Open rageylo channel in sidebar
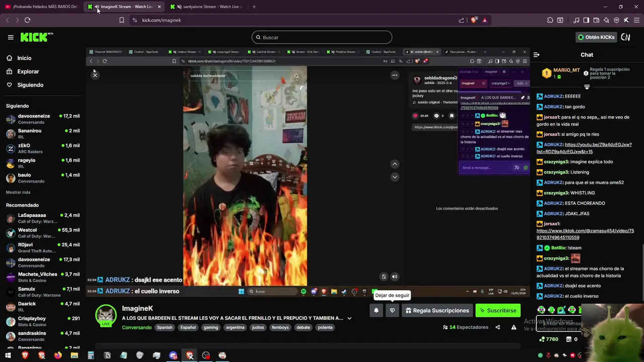 click(43, 163)
